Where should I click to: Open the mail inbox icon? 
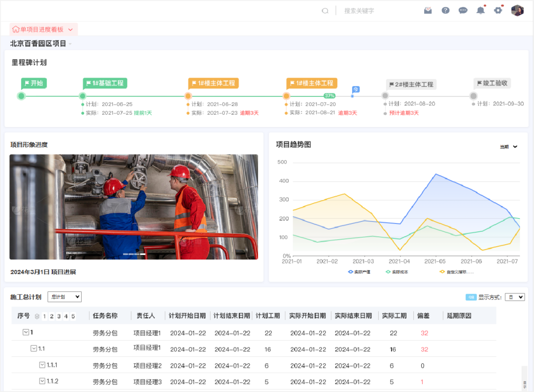point(428,10)
